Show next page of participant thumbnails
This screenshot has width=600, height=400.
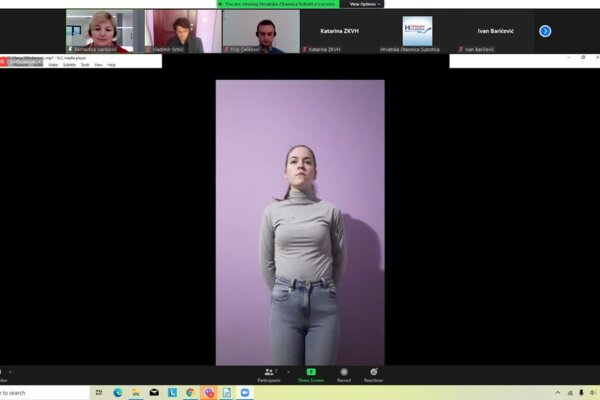point(545,31)
